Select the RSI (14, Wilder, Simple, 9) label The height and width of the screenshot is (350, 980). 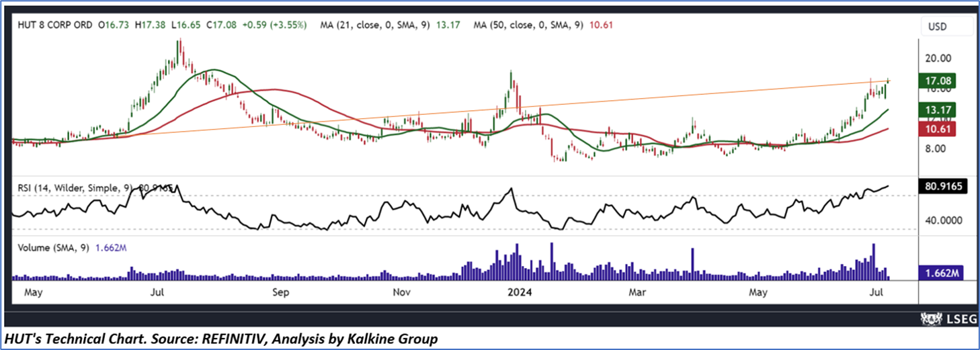pyautogui.click(x=76, y=189)
